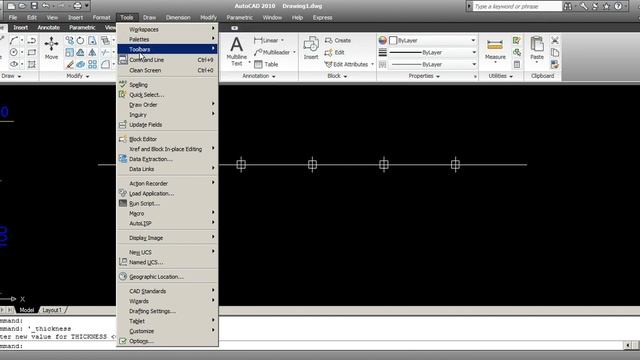Expand the Utilities panel arrow
Screen dimensions: 640x360
point(511,76)
